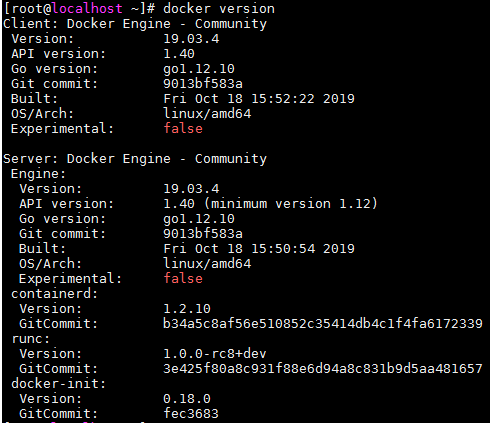Screen dimensions: 490x423
Task: Click the client Go version go1.12.10
Action: [199, 69]
